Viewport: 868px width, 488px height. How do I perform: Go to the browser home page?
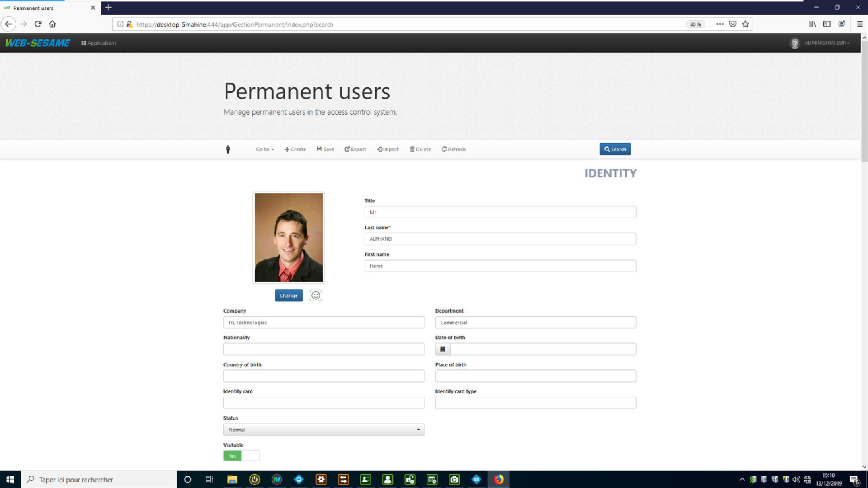52,24
